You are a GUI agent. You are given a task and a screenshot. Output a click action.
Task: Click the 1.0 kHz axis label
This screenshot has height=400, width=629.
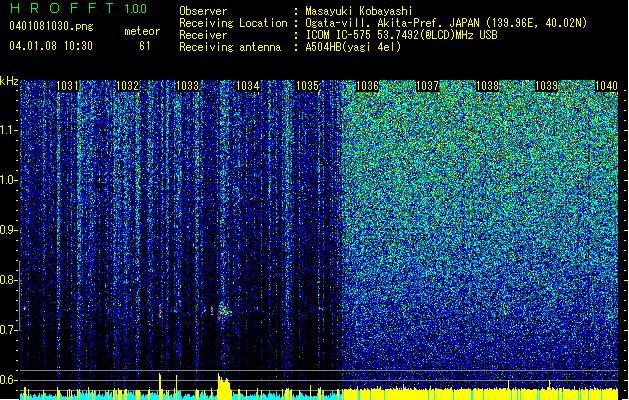[x=8, y=181]
